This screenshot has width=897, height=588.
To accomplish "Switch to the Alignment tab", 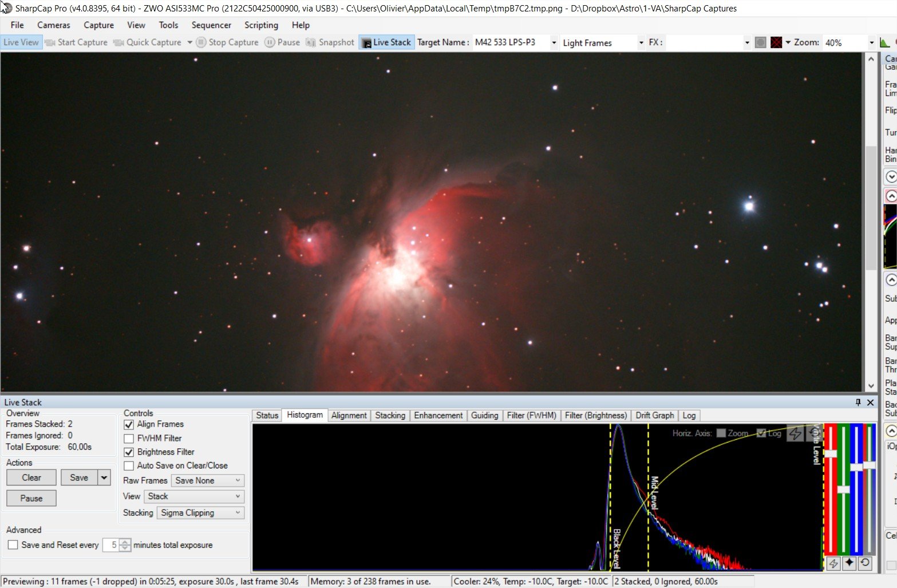I will coord(349,416).
